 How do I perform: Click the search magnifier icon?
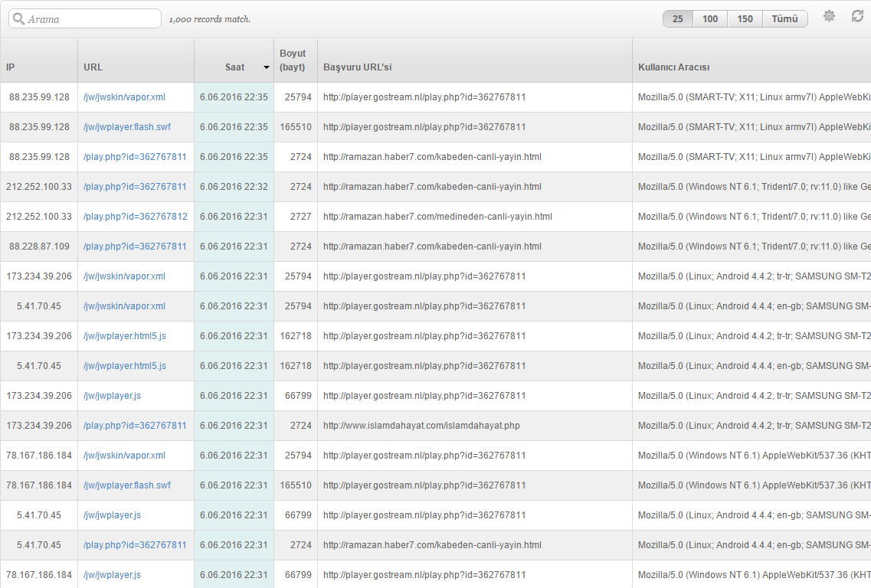click(x=18, y=19)
